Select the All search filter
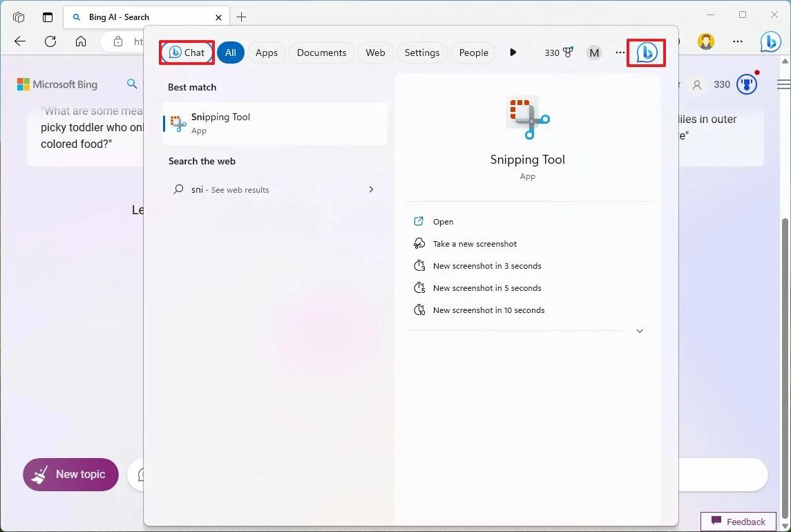This screenshot has width=791, height=532. pyautogui.click(x=231, y=53)
